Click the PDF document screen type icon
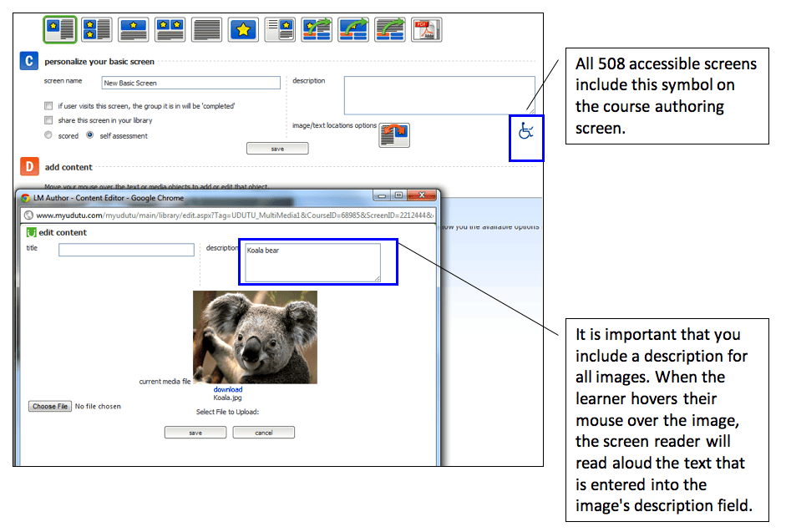 click(426, 30)
